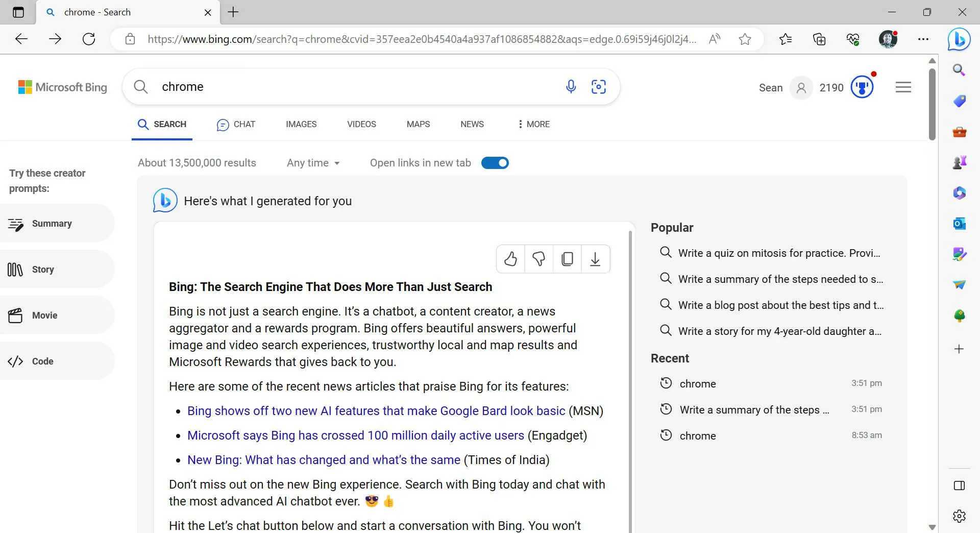Expand the Any time filter dropdown
The image size is (980, 533).
tap(313, 163)
